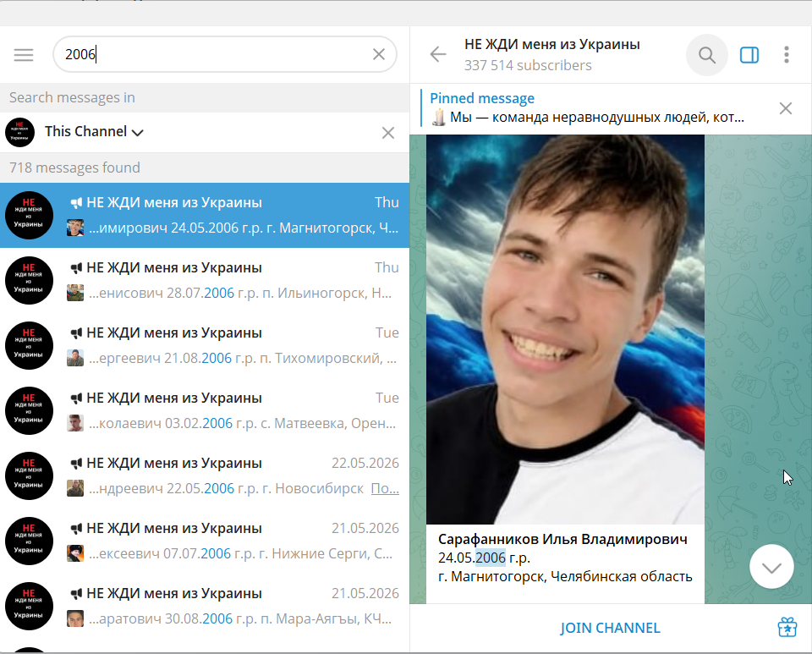812x654 pixels.
Task: Click the 22.05.2026 date in results
Action: coord(365,463)
